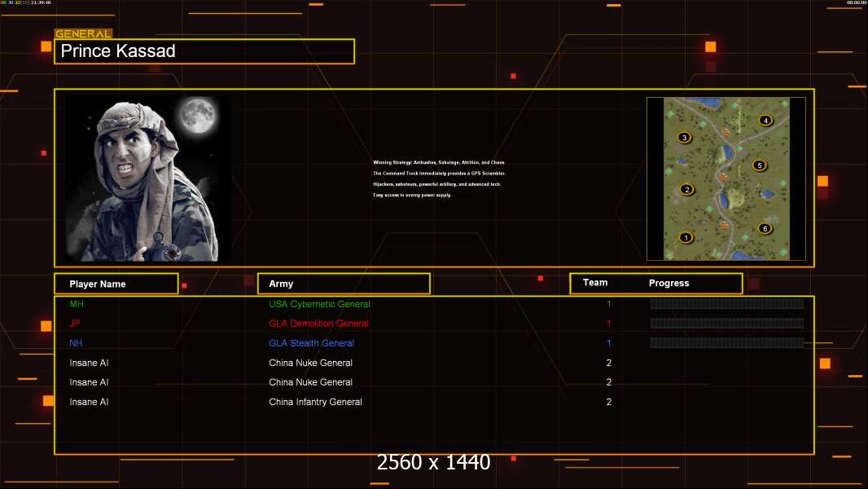Click the GLA Demolition General army entry
The image size is (868, 489).
pos(318,324)
